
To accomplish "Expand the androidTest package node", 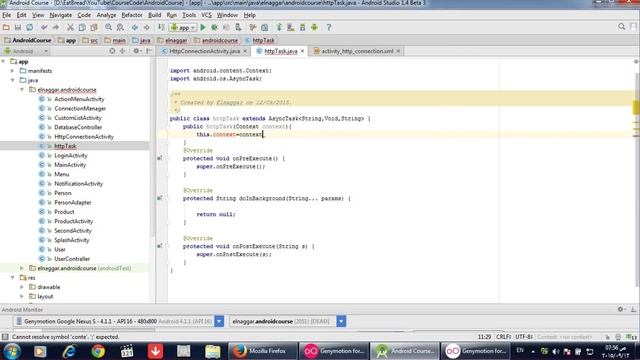I will [x=22, y=268].
